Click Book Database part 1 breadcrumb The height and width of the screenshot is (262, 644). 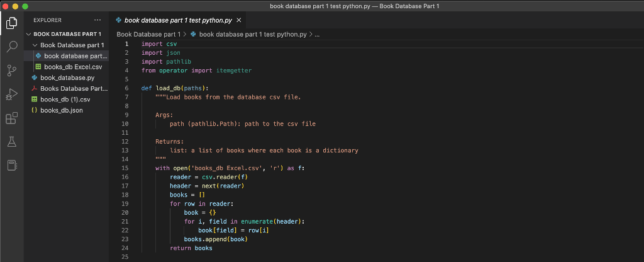pyautogui.click(x=148, y=35)
